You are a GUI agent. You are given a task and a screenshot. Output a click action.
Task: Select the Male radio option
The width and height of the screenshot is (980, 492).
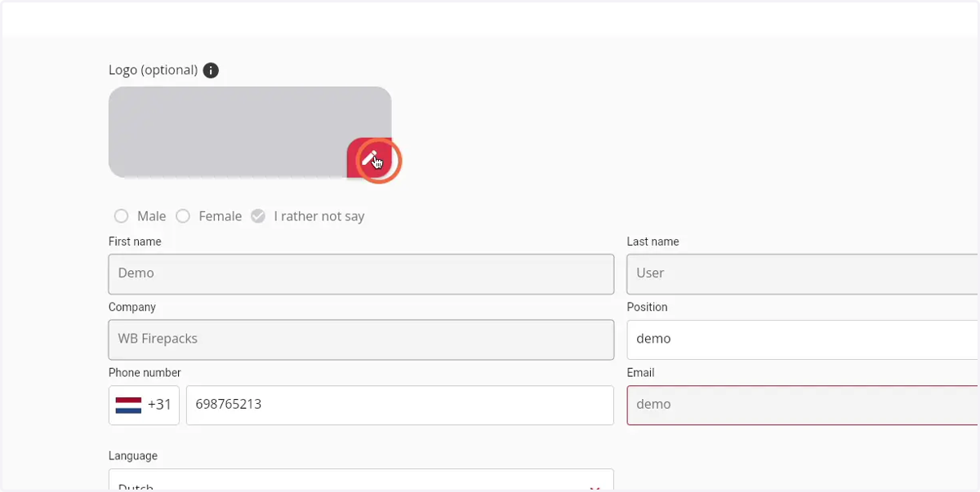click(x=121, y=216)
